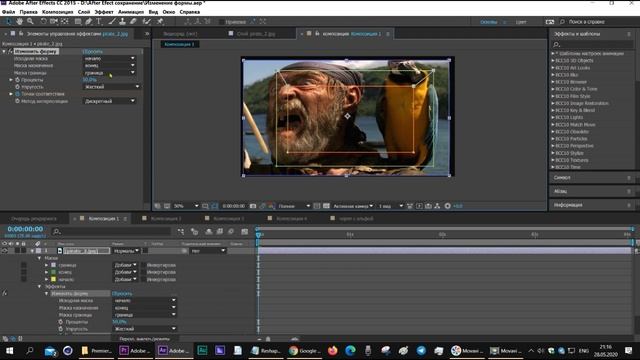
Task: Open Упругость Жесткий dropdown in effect controls
Action: point(111,87)
